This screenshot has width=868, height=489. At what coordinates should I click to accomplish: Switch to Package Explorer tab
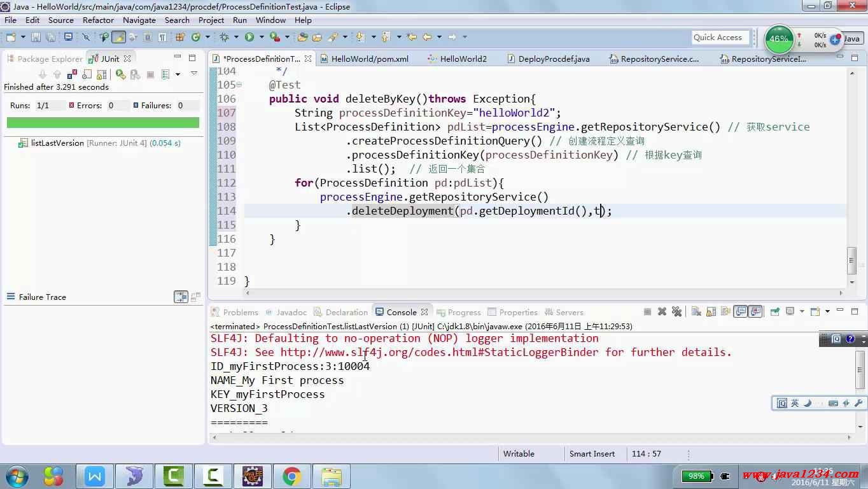point(44,59)
